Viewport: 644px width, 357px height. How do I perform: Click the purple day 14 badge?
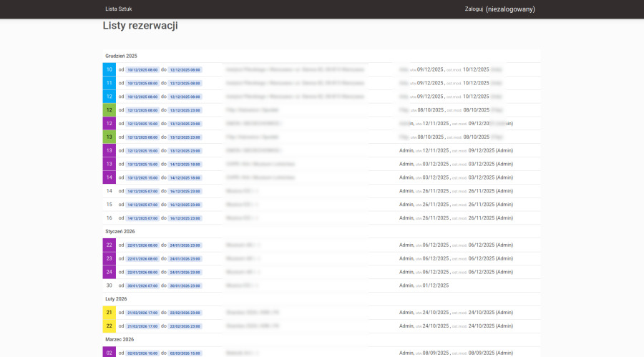click(x=109, y=177)
